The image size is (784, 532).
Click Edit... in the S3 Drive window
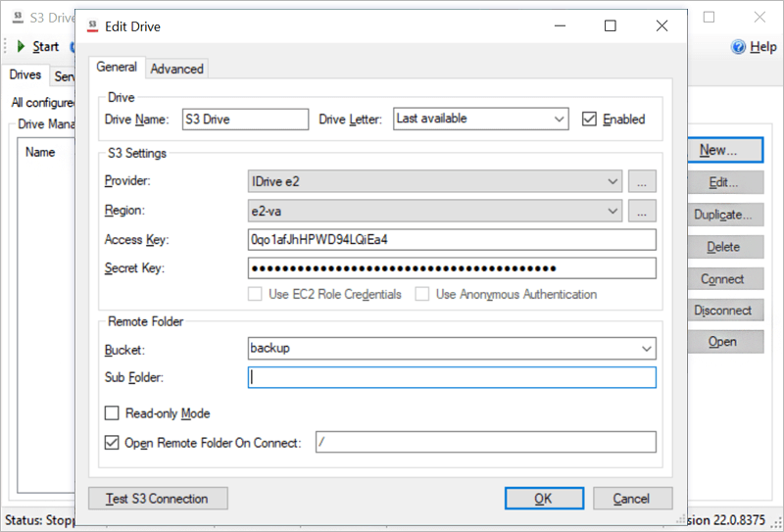pos(725,182)
